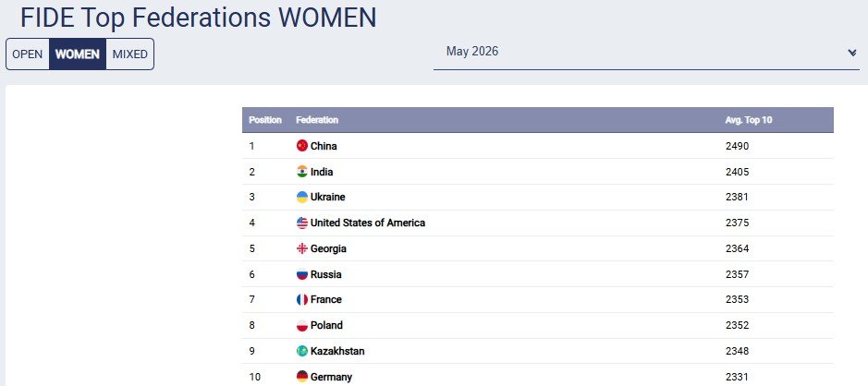
Task: Click the China flag icon
Action: (x=301, y=146)
